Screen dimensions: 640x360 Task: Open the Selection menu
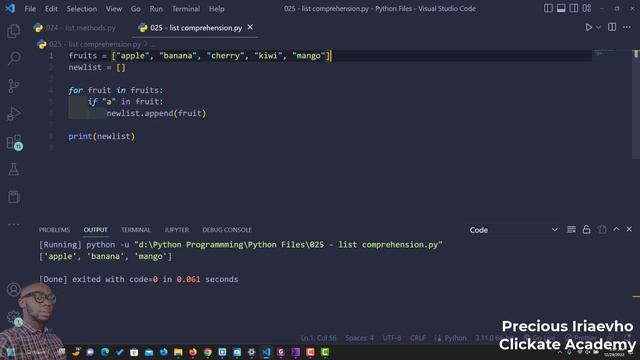[82, 9]
